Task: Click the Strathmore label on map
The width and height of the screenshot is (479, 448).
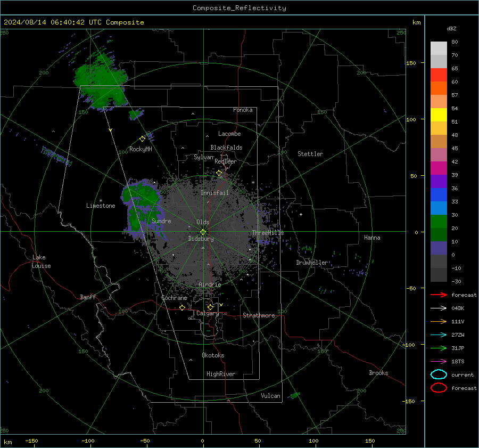Action: pos(259,315)
